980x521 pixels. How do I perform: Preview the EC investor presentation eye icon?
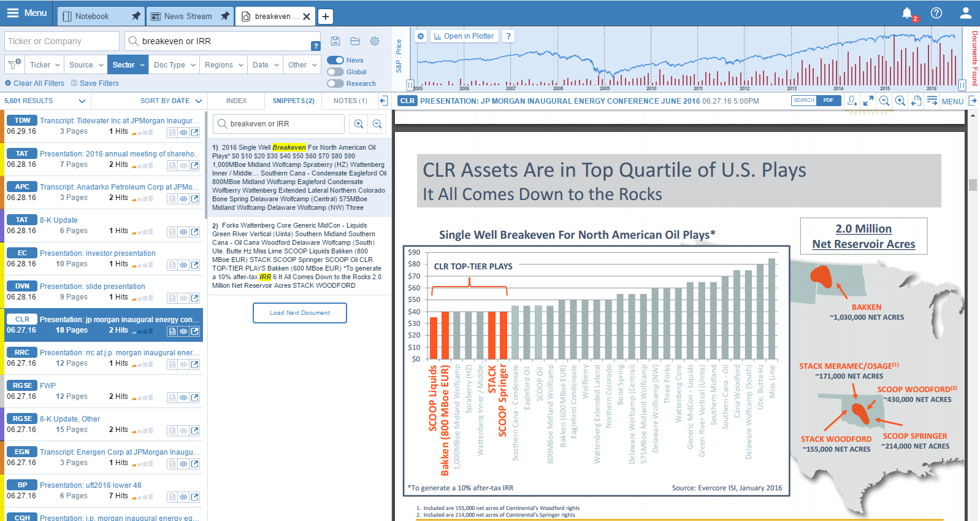coord(183,265)
